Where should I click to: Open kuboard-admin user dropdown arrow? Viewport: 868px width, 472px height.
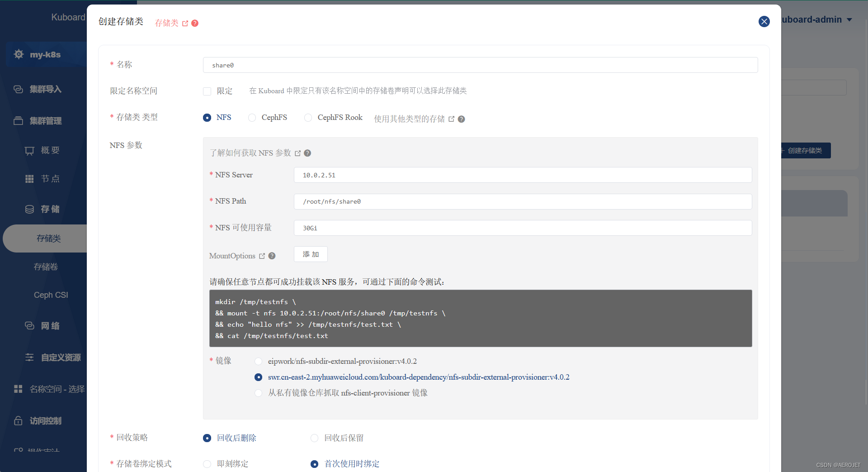(849, 20)
